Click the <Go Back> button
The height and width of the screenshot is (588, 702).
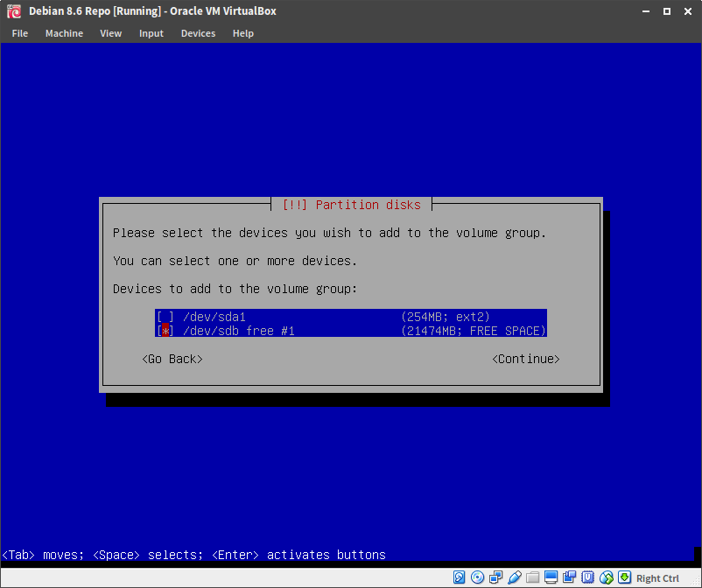pyautogui.click(x=172, y=360)
